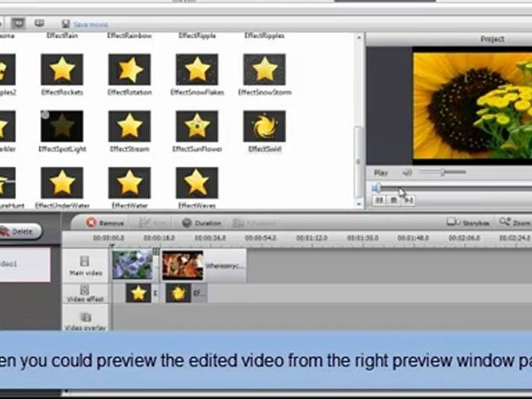Select the star effect clip on Video effect track
This screenshot has width=532, height=399.
tap(139, 293)
